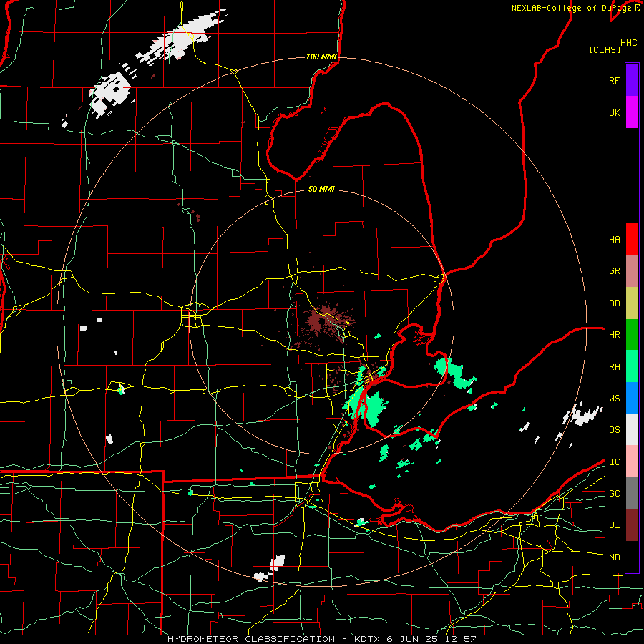The width and height of the screenshot is (644, 644).
Task: Click the DS white legend swatch
Action: click(x=632, y=429)
